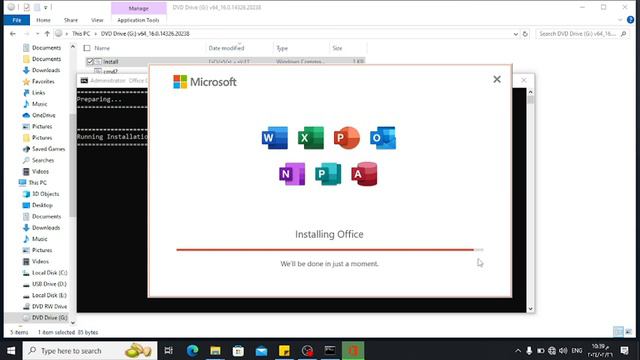Screen dimensions: 640x360
Task: Open OneDrive in the navigation pane
Action: pyautogui.click(x=43, y=115)
